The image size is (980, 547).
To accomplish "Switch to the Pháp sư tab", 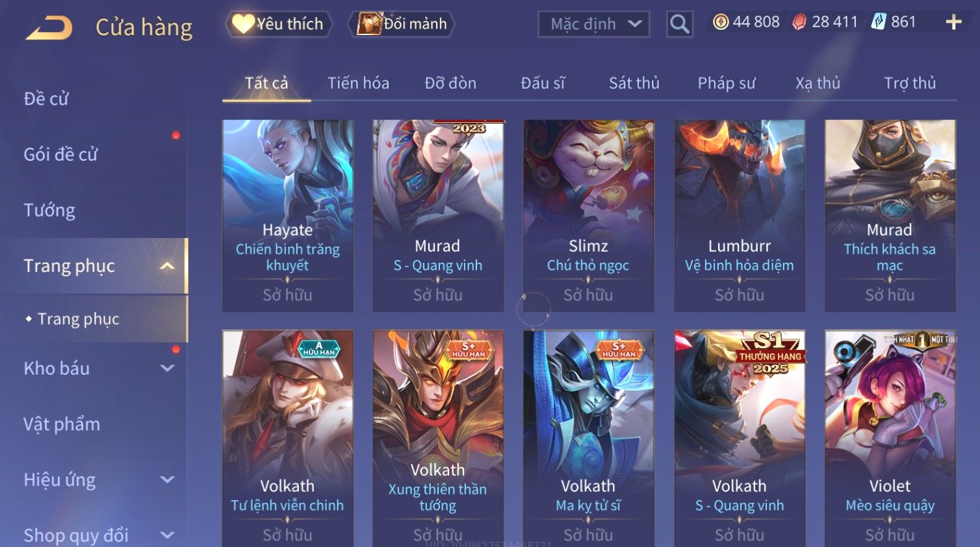I will [727, 83].
